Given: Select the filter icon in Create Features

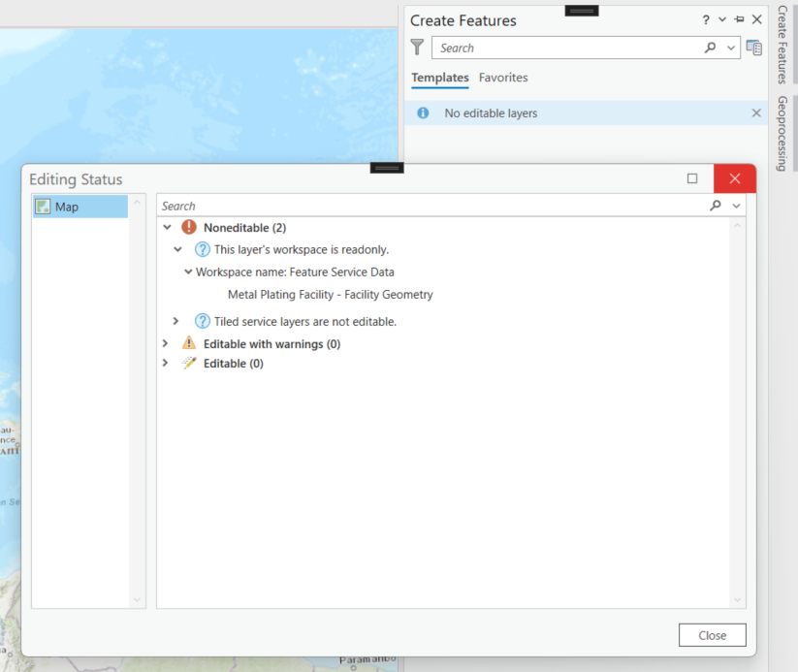Looking at the screenshot, I should click(x=417, y=47).
